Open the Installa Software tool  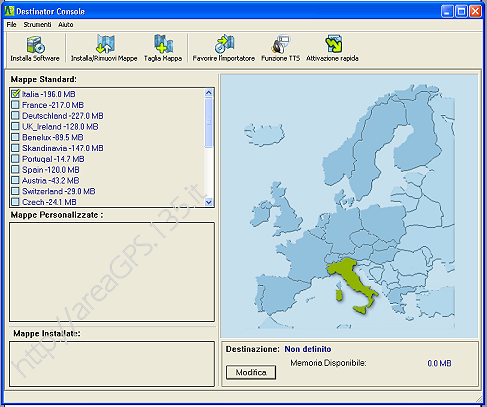pyautogui.click(x=35, y=49)
